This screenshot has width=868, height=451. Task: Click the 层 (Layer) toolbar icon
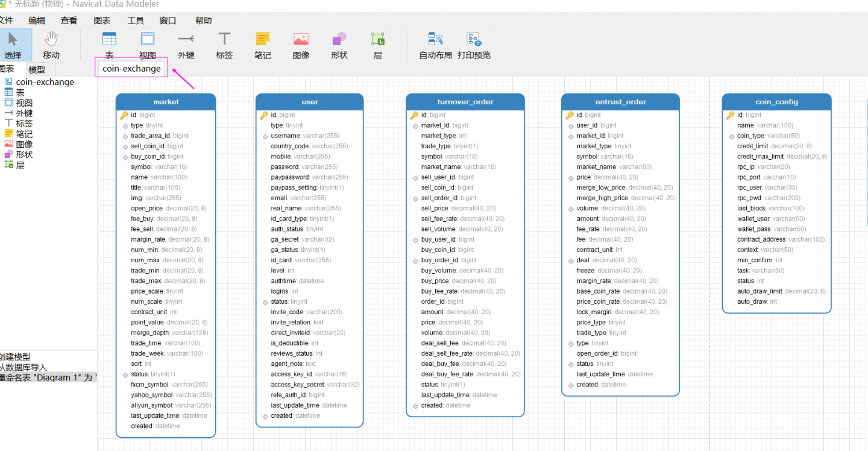pyautogui.click(x=378, y=45)
